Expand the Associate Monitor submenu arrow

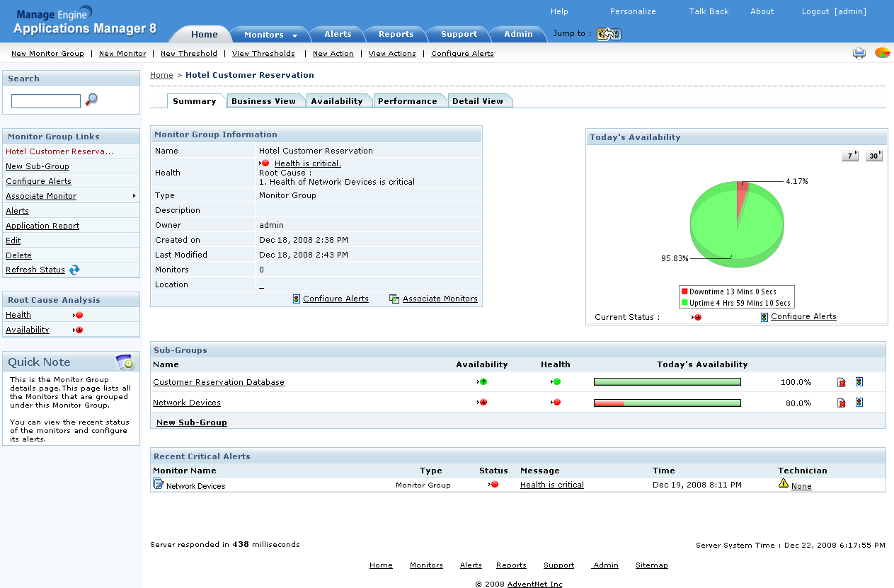(134, 196)
